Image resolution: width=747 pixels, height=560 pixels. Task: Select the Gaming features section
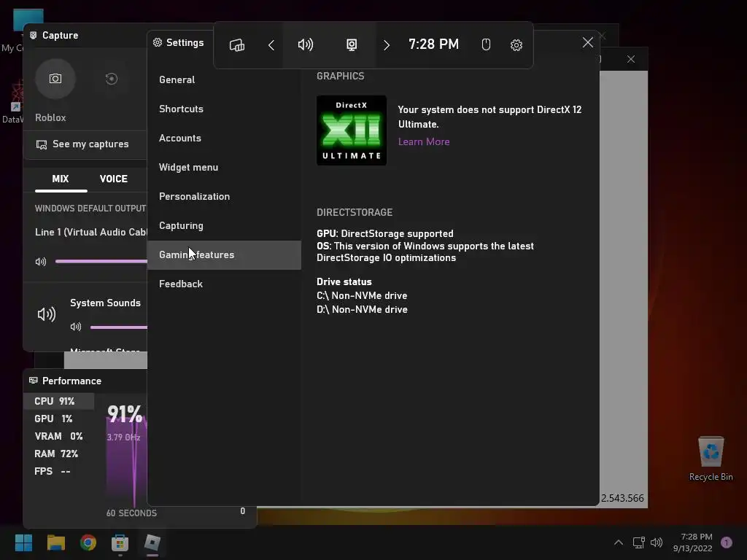click(x=224, y=254)
